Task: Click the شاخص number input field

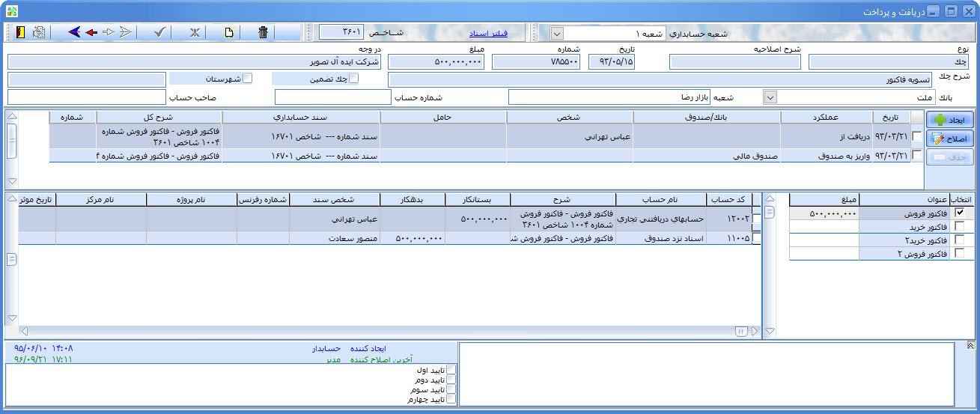Action: click(341, 32)
